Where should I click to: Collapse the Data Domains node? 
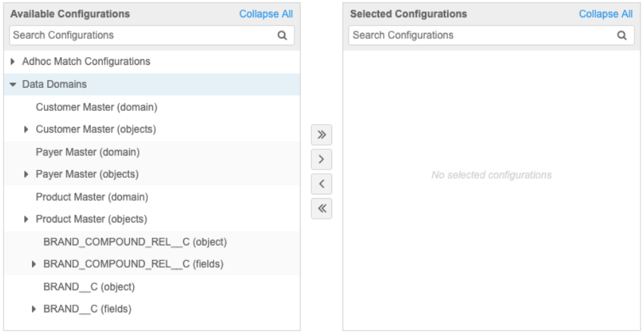point(13,84)
